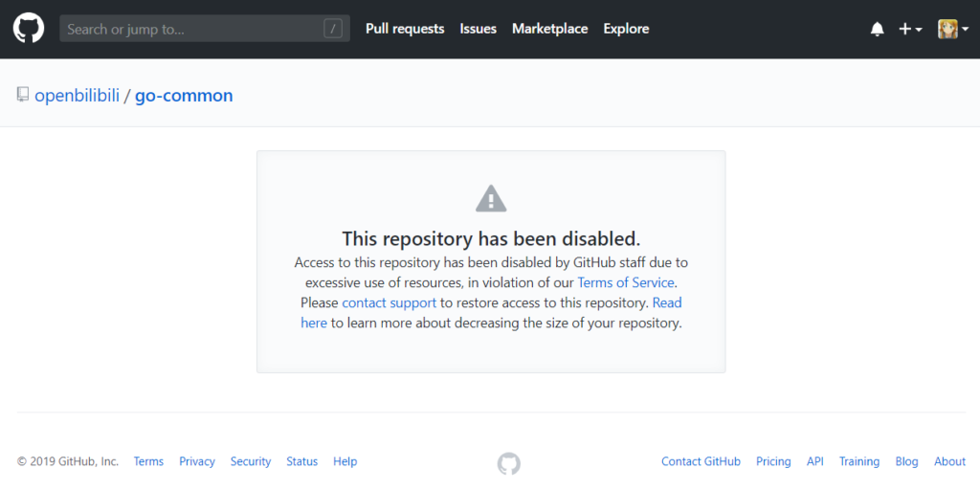Expand the plus create-new dropdown

[x=909, y=29]
